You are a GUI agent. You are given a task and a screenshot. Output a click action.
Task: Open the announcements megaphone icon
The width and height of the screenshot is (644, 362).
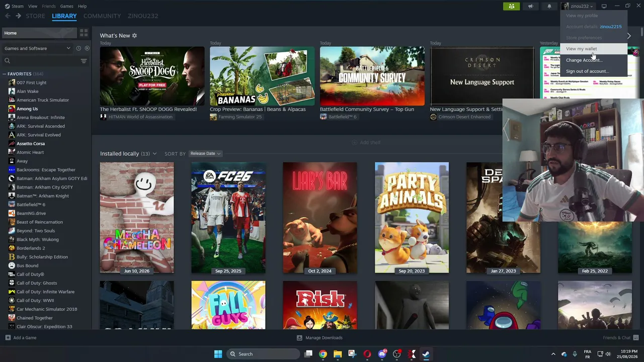pos(530,6)
